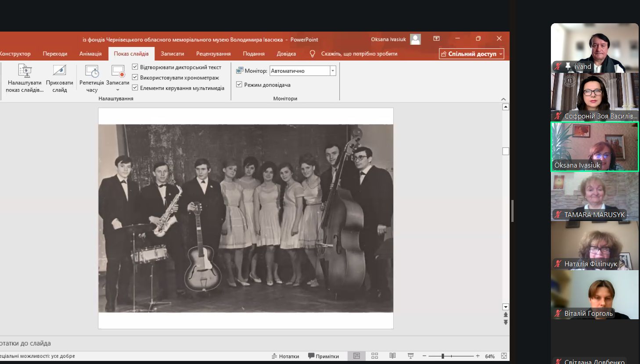Expand the Монітор dropdown set to Автоматично
The width and height of the screenshot is (640, 364).
click(333, 71)
